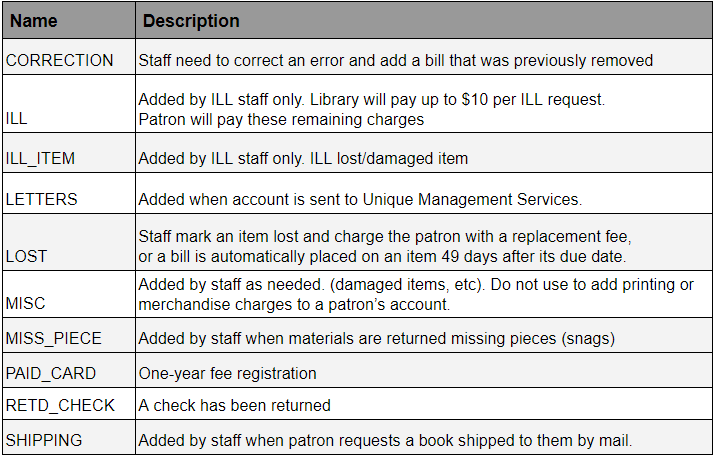715x459 pixels.
Task: Select the MISC name cell
Action: point(26,304)
